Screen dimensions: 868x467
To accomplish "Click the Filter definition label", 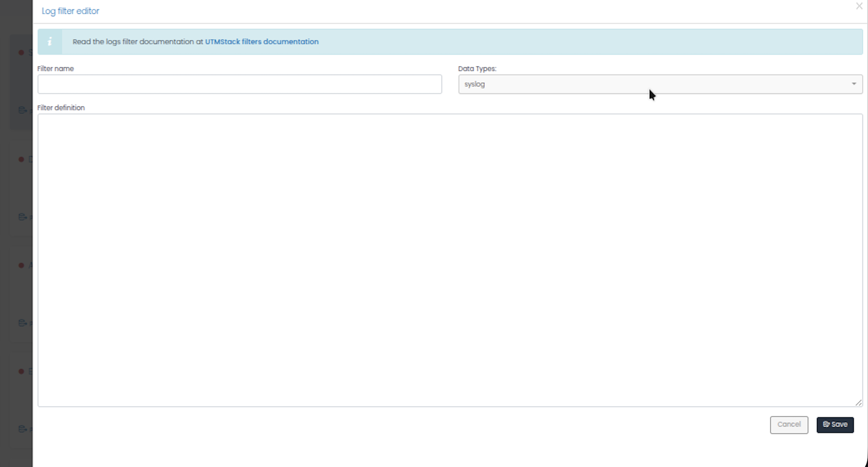I will click(x=61, y=108).
